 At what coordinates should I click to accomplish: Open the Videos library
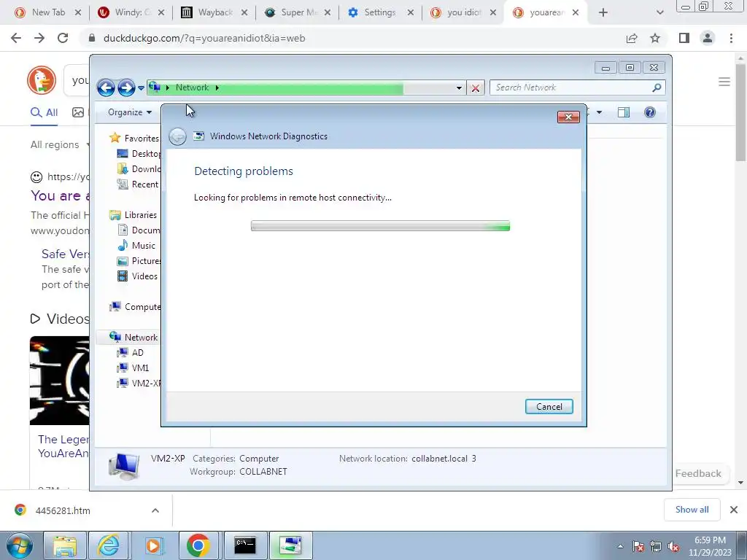137,276
